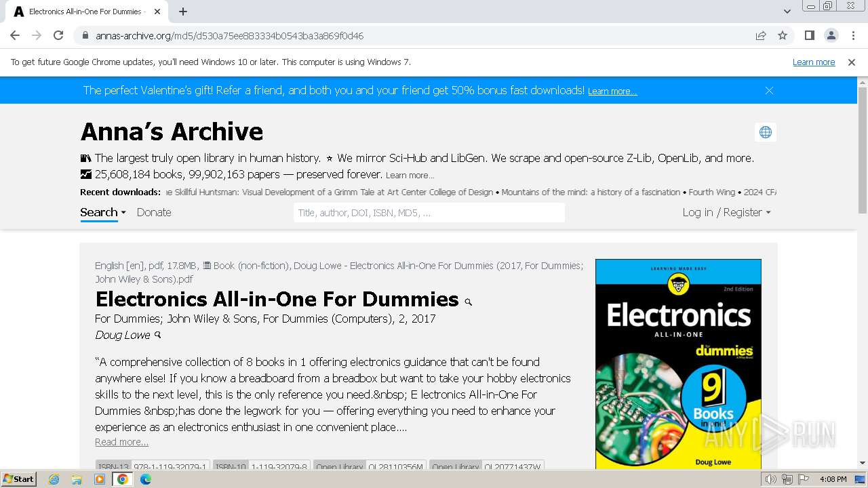This screenshot has height=488, width=868.
Task: Search for author Doug Lowe via magnifier
Action: point(158,334)
